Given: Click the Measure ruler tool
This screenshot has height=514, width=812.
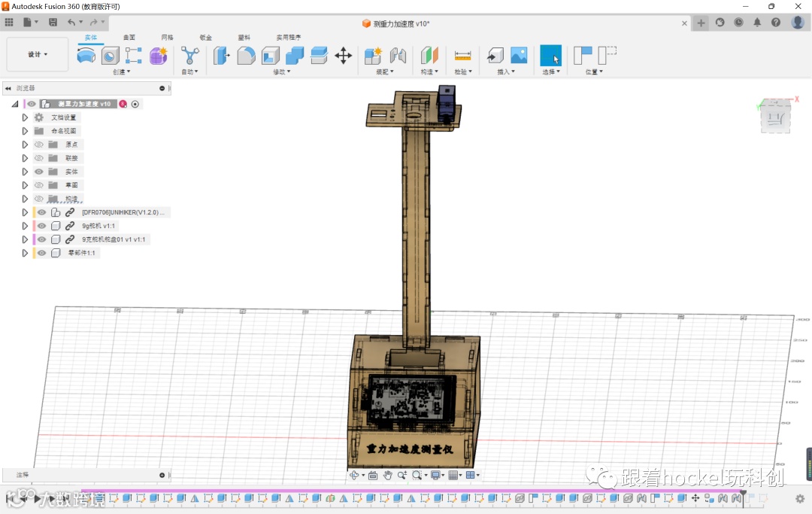Looking at the screenshot, I should click(462, 55).
